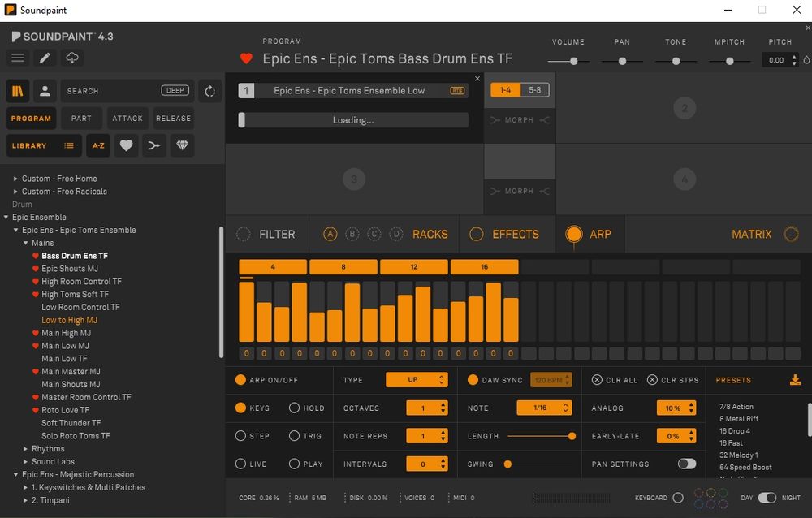Click the pitch droplet icon
Viewport: 812px width, 518px height.
pos(806,60)
